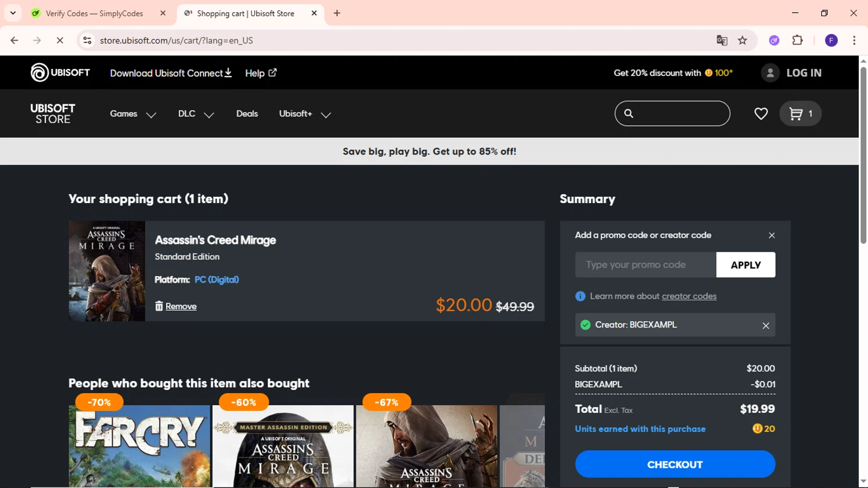868x488 pixels.
Task: Stop loading the page
Action: coord(60,41)
